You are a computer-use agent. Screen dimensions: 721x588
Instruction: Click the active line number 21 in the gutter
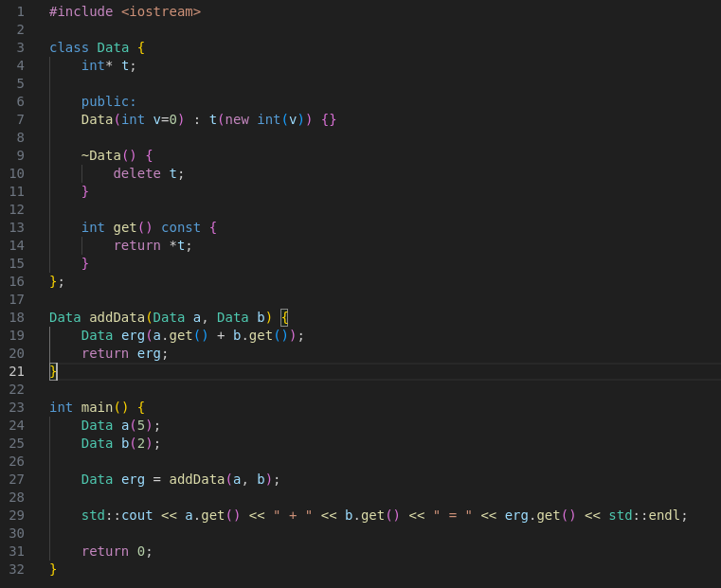16,371
